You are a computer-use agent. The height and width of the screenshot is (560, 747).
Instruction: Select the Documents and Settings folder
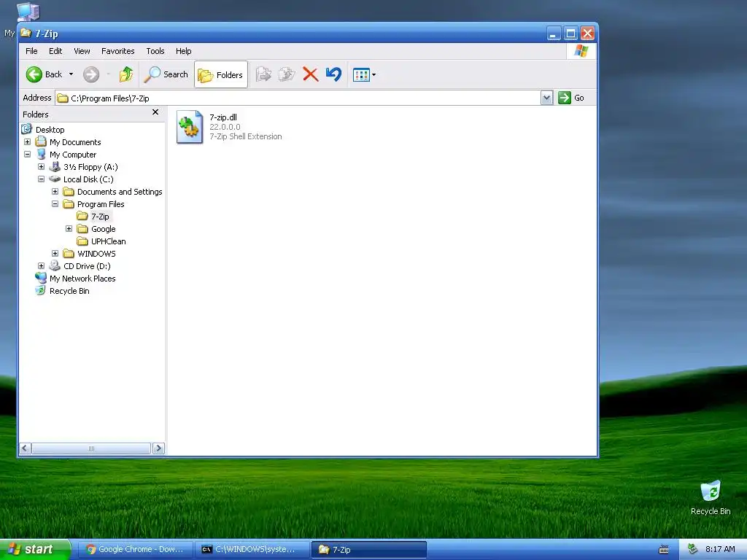tap(120, 192)
